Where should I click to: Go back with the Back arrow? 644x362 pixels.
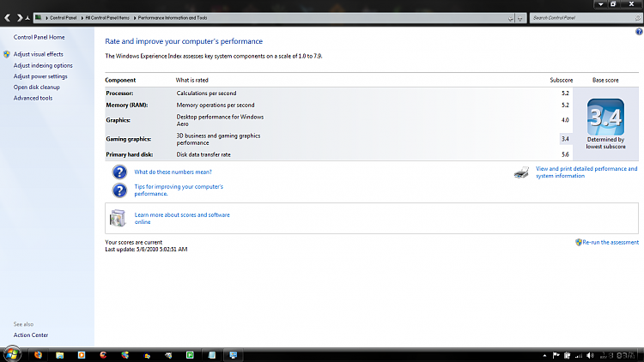(8, 18)
